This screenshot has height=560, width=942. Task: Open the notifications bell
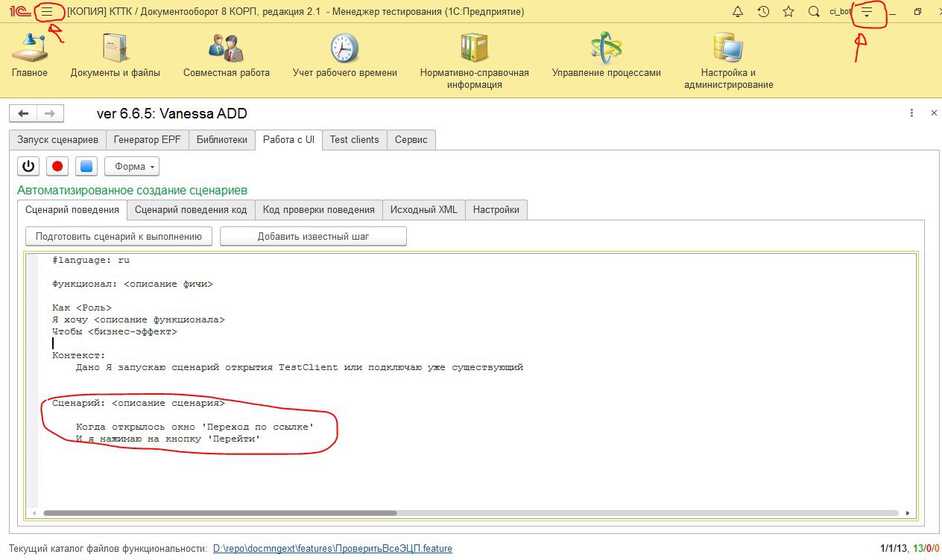coord(738,12)
